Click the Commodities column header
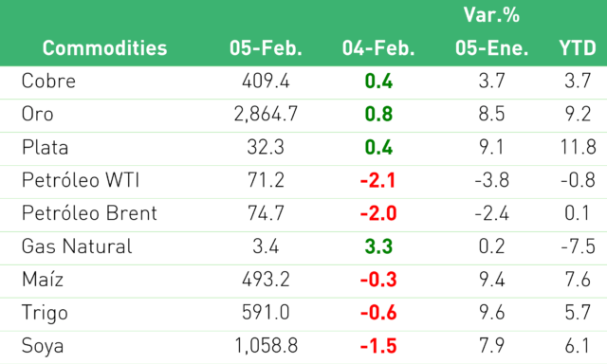This screenshot has width=607, height=364. (x=104, y=48)
